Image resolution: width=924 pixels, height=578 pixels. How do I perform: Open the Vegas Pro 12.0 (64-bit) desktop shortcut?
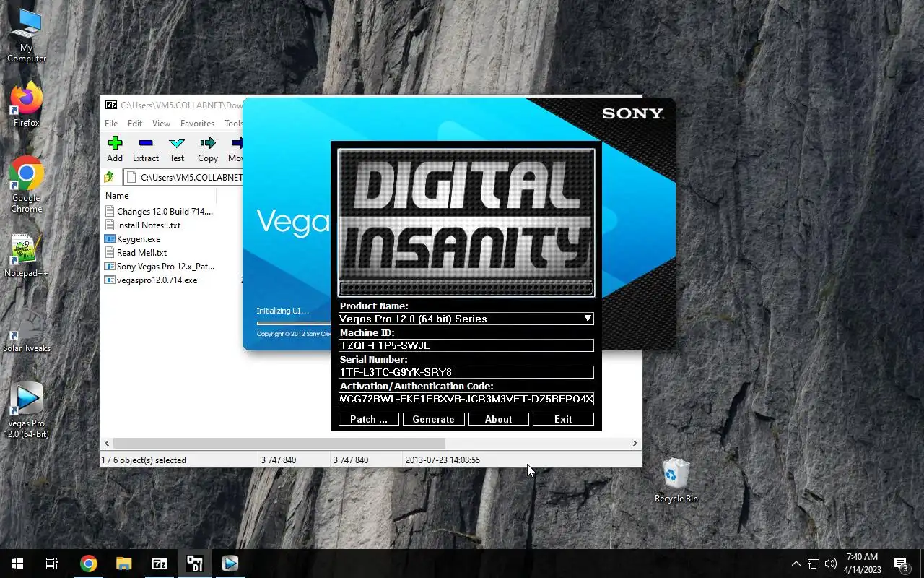coord(27,410)
